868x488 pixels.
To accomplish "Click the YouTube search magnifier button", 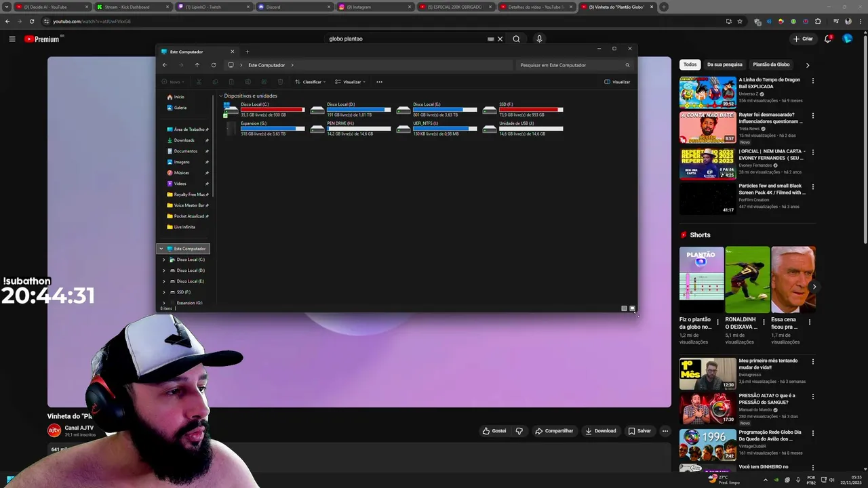I will [x=516, y=39].
